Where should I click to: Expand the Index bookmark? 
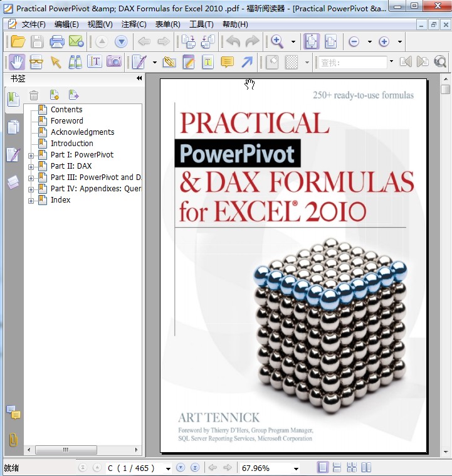[31, 201]
